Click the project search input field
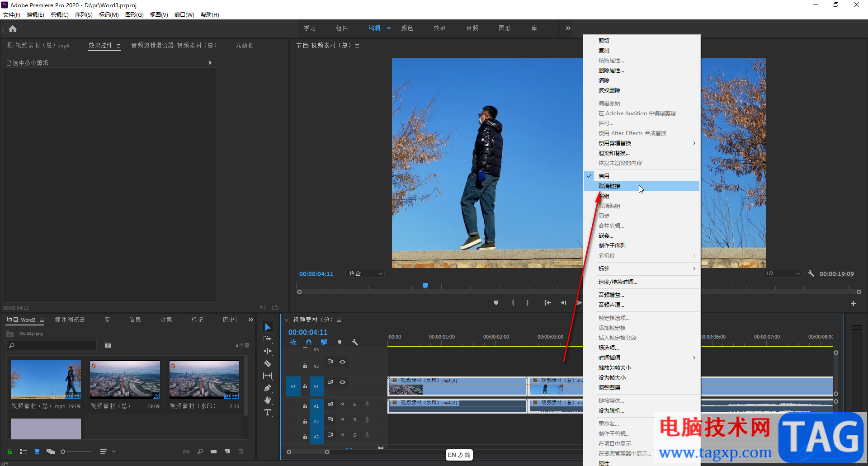 pos(54,345)
